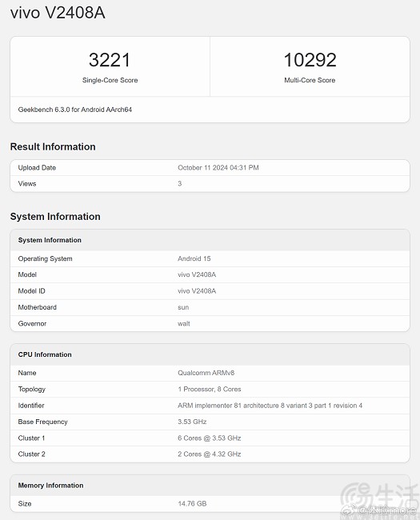The width and height of the screenshot is (420, 520).
Task: Click the System Information table header
Action: 210,240
